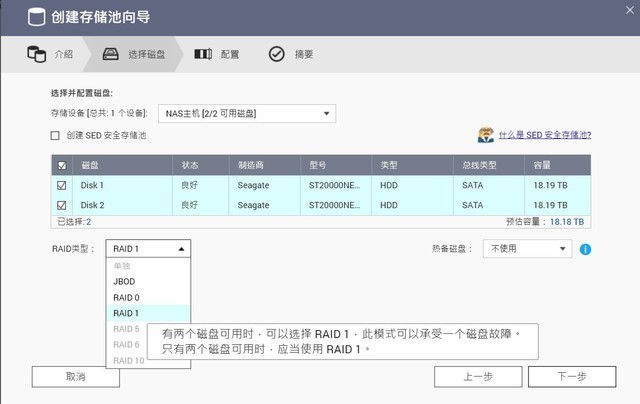Screen dimensions: 640x404
Task: Select RAID 1 from the RAID list
Action: click(148, 313)
